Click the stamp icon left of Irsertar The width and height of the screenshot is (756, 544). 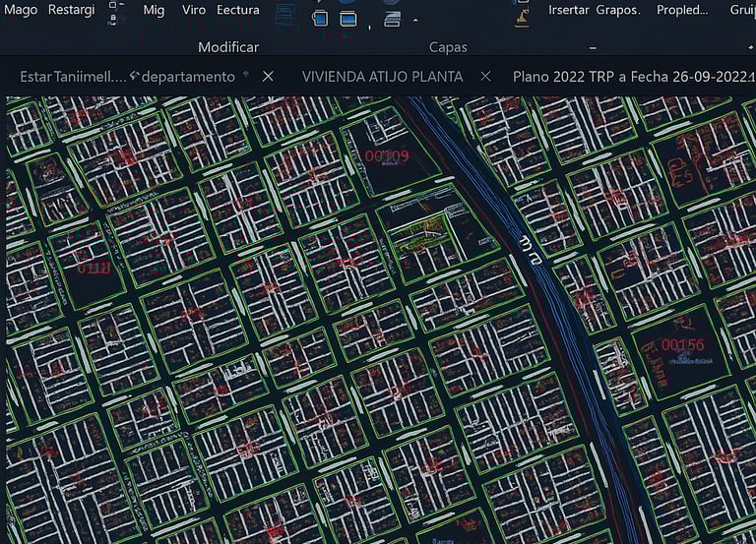[x=523, y=18]
